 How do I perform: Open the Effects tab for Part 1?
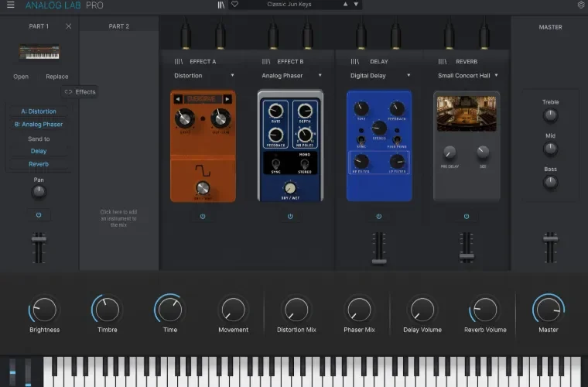pos(80,92)
